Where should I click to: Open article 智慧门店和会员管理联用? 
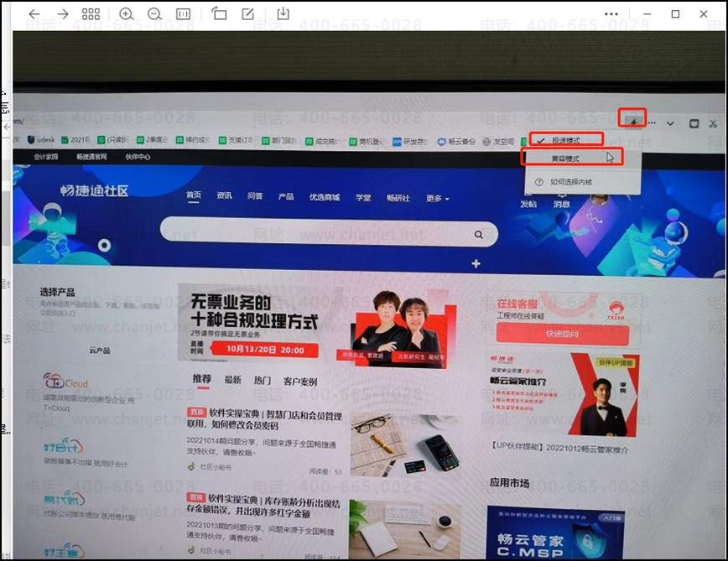pos(265,419)
